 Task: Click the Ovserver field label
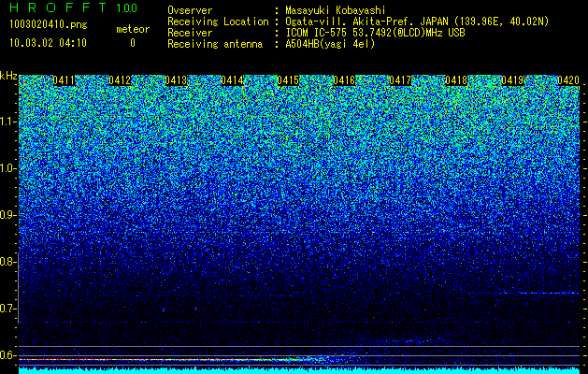click(190, 10)
